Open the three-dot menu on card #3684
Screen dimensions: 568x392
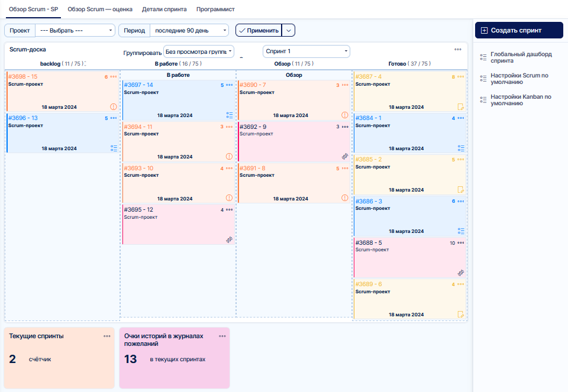[x=460, y=118]
